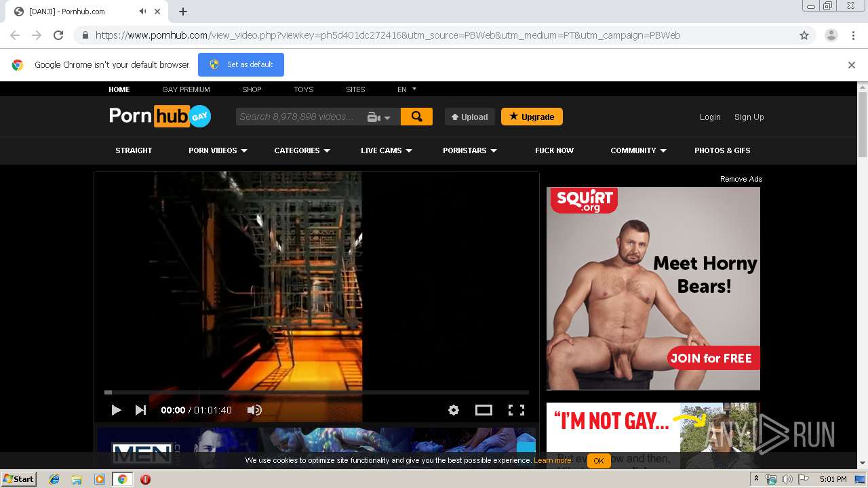Open the Chrome three-dot menu
868x488 pixels.
pyautogui.click(x=853, y=35)
